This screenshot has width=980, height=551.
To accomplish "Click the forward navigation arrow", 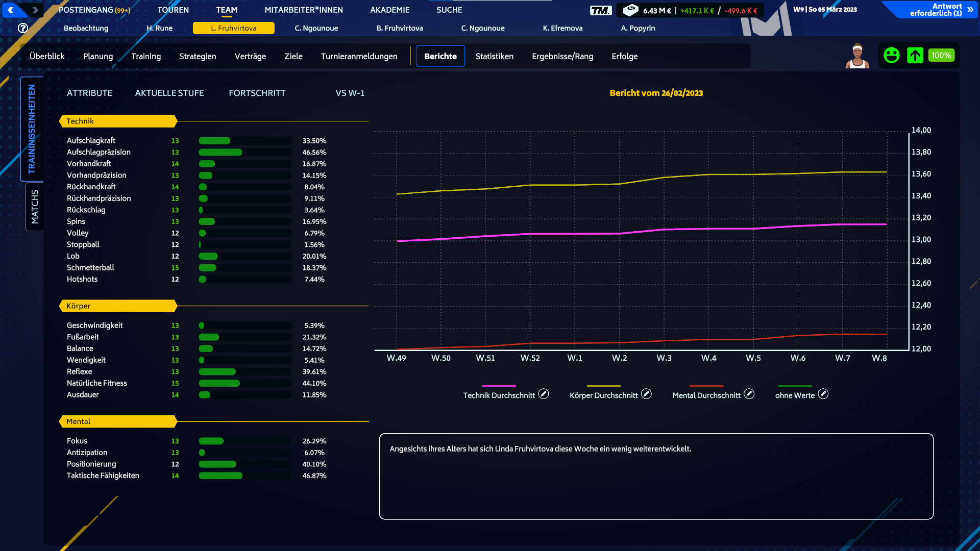I will point(35,10).
